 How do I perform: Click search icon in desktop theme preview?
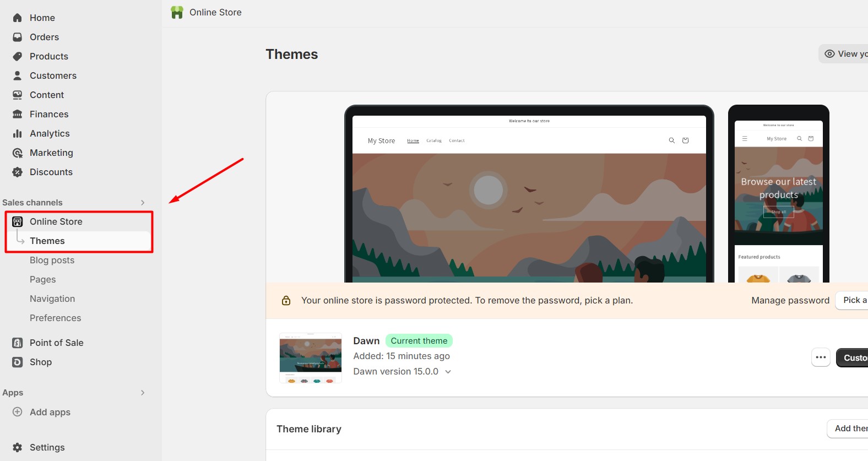pyautogui.click(x=672, y=140)
